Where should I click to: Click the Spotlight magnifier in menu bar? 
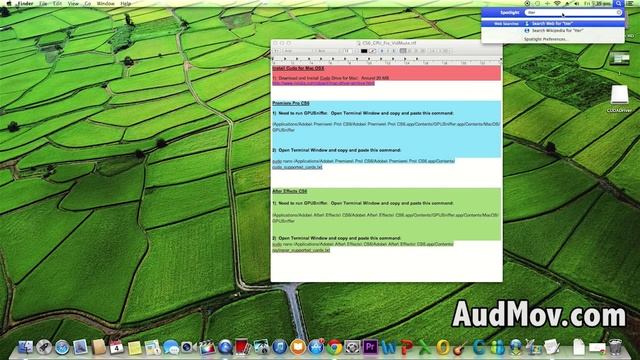click(619, 3)
